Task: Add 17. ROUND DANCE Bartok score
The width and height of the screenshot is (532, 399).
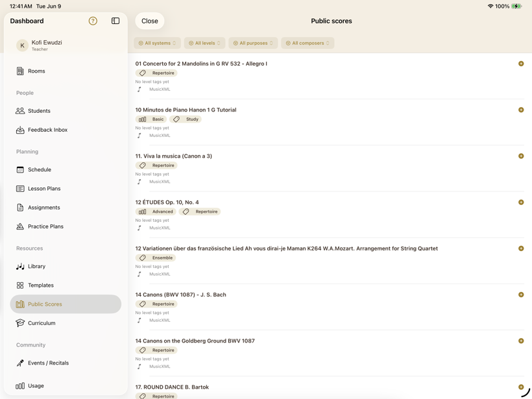Action: [x=521, y=387]
